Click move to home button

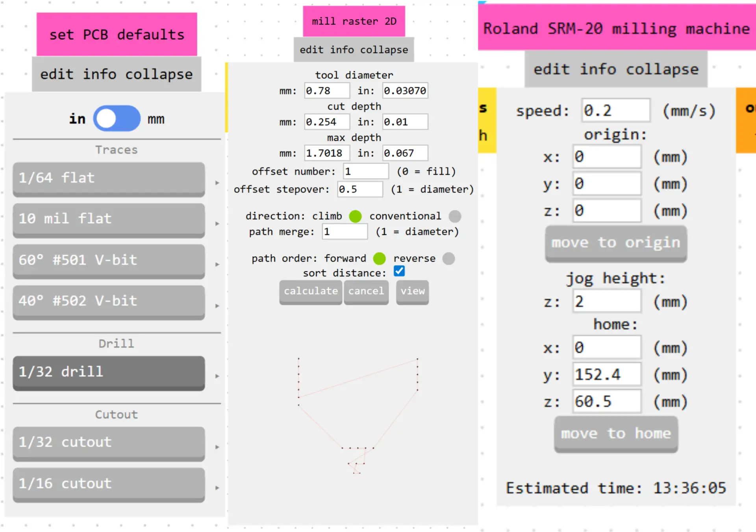pos(615,434)
